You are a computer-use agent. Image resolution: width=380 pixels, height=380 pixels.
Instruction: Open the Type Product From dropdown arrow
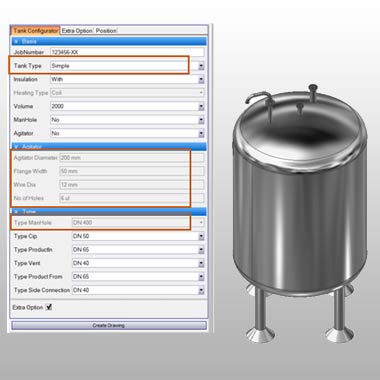pyautogui.click(x=201, y=277)
